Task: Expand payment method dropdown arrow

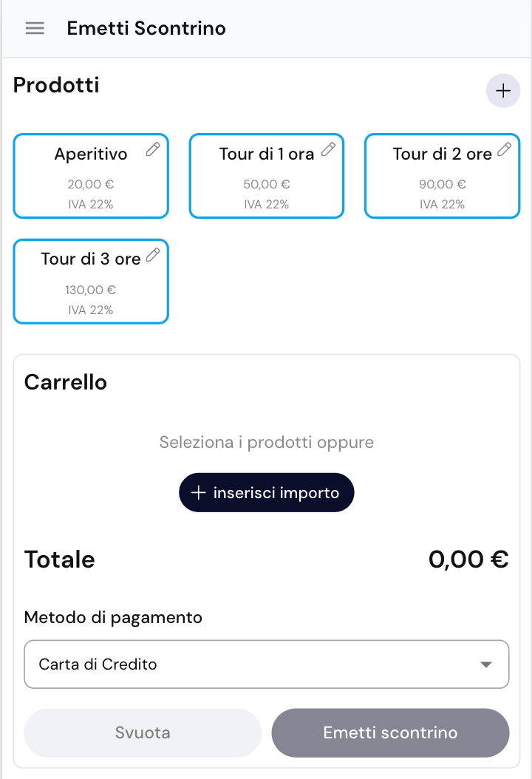Action: pyautogui.click(x=485, y=664)
